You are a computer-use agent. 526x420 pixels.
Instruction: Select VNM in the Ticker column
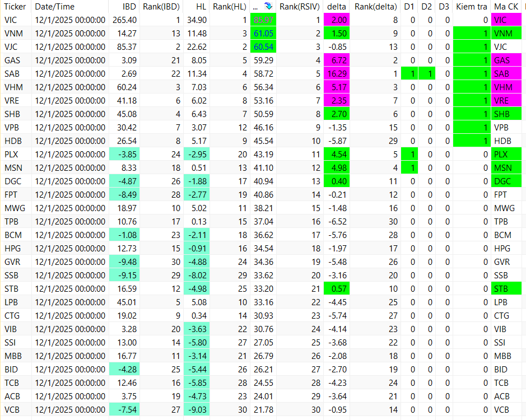tap(14, 34)
